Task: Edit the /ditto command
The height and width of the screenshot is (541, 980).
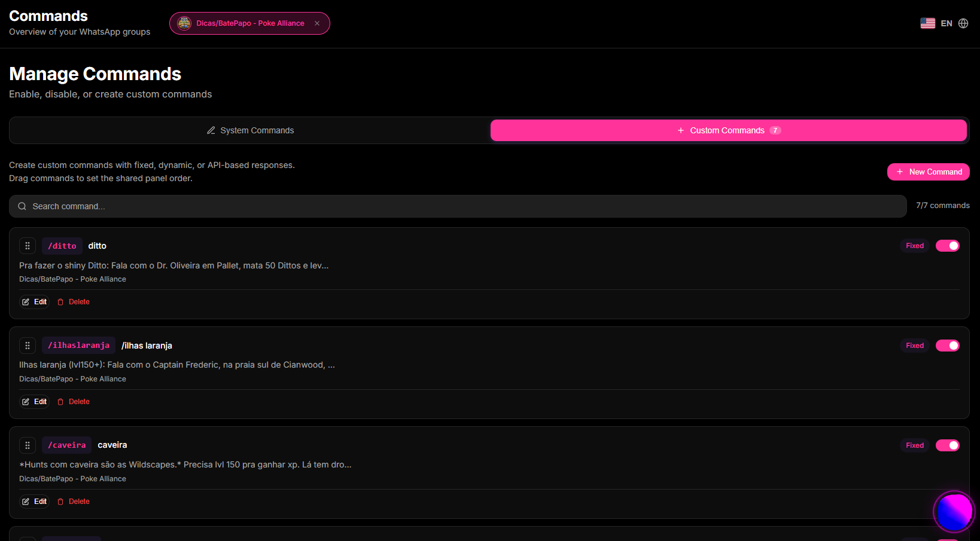Action: 35,302
